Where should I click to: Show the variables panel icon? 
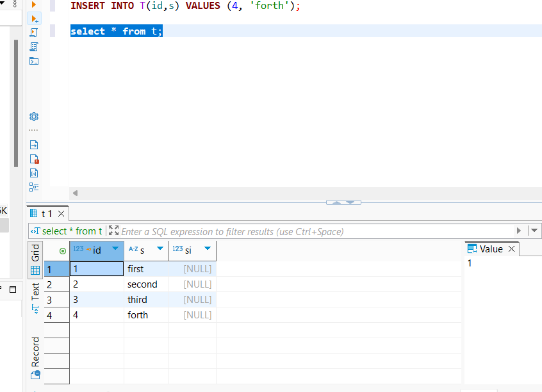click(x=34, y=173)
